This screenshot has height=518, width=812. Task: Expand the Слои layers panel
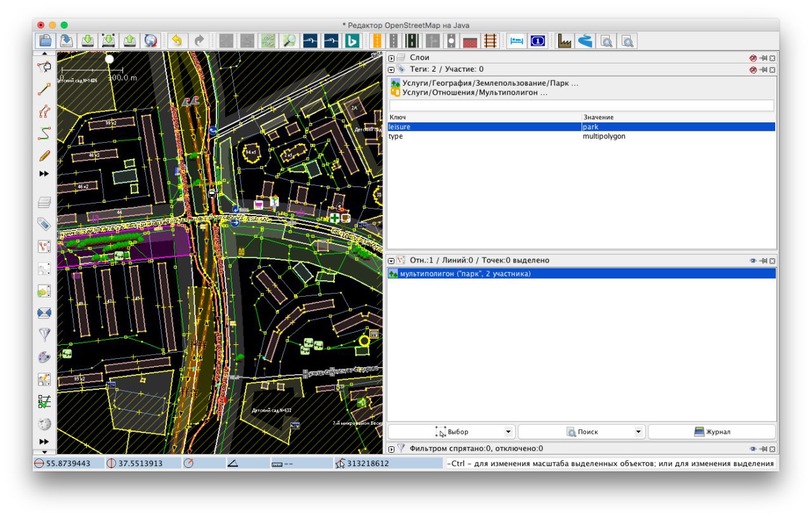coord(391,58)
